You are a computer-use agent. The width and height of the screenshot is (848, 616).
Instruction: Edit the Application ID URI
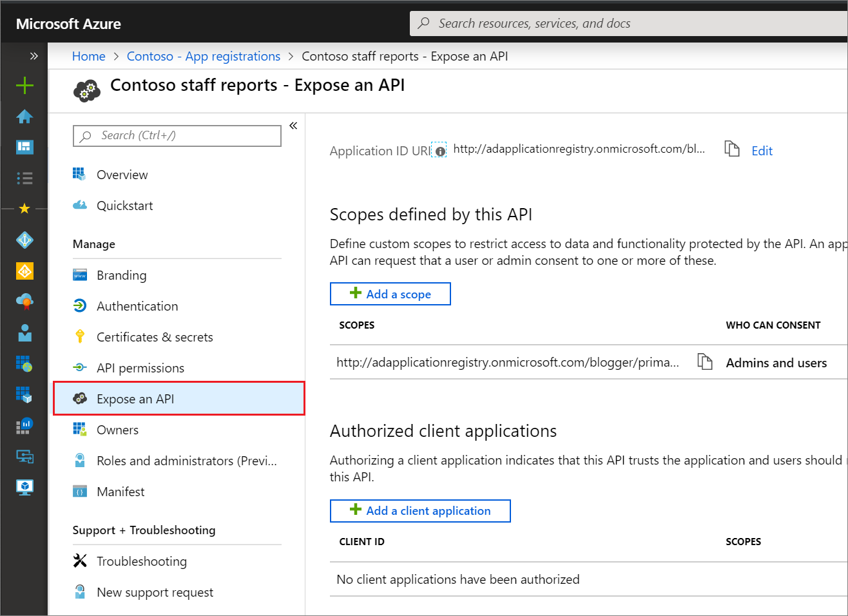(762, 151)
